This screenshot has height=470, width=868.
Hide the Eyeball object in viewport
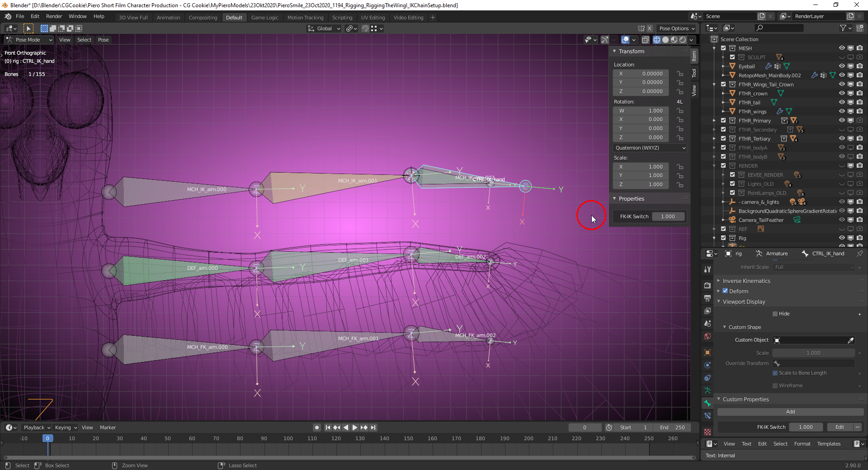pyautogui.click(x=842, y=66)
